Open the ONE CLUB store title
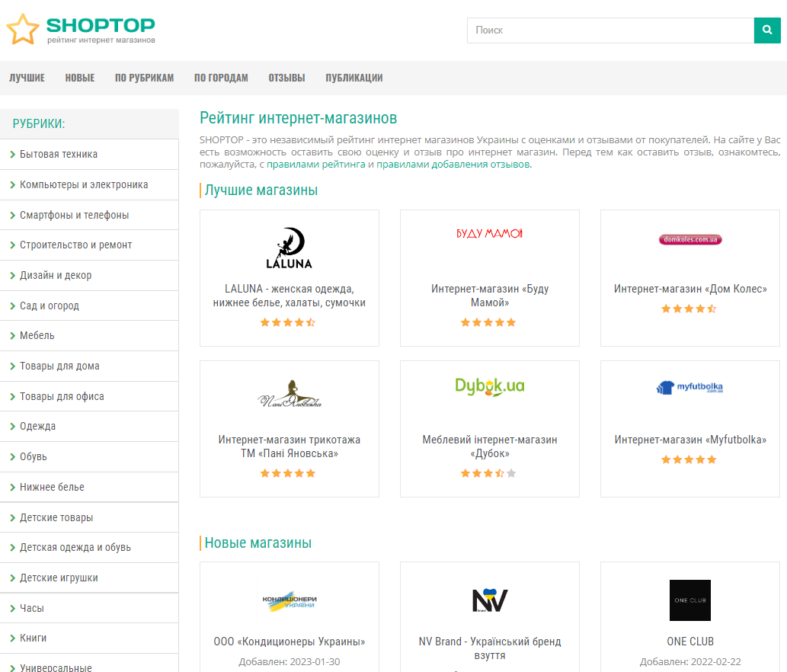Screen dimensions: 787x672 [x=690, y=642]
